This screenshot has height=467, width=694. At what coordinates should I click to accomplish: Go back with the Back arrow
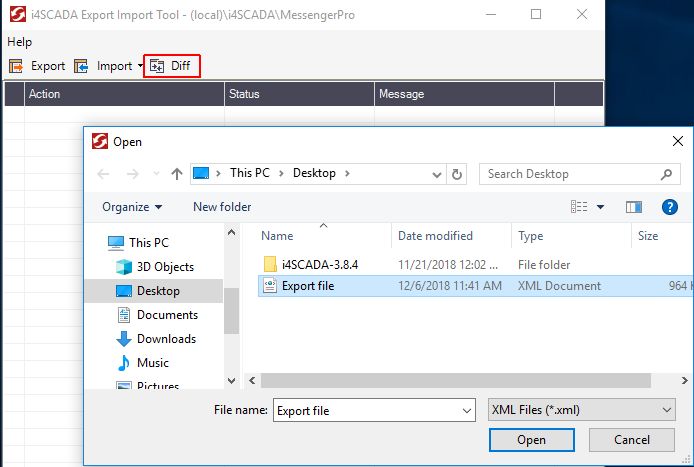click(103, 174)
